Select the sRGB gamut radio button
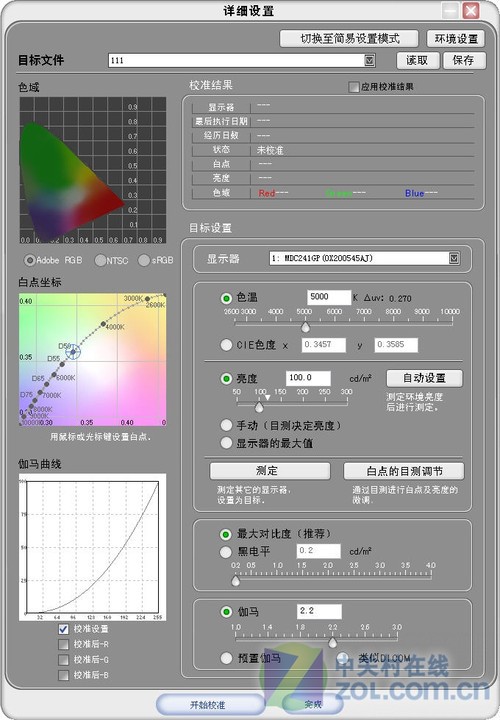Screen dimensions: 500x720 (x=144, y=260)
